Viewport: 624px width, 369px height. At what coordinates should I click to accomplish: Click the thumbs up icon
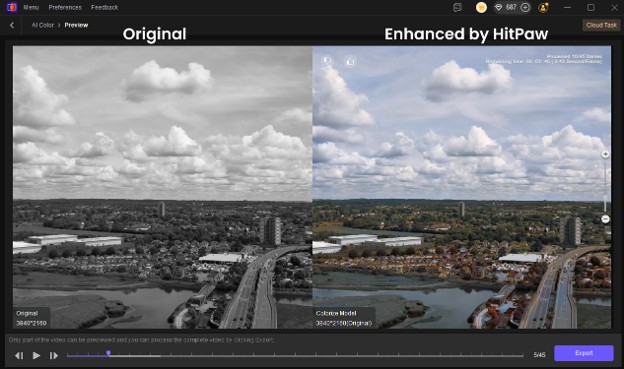click(350, 61)
